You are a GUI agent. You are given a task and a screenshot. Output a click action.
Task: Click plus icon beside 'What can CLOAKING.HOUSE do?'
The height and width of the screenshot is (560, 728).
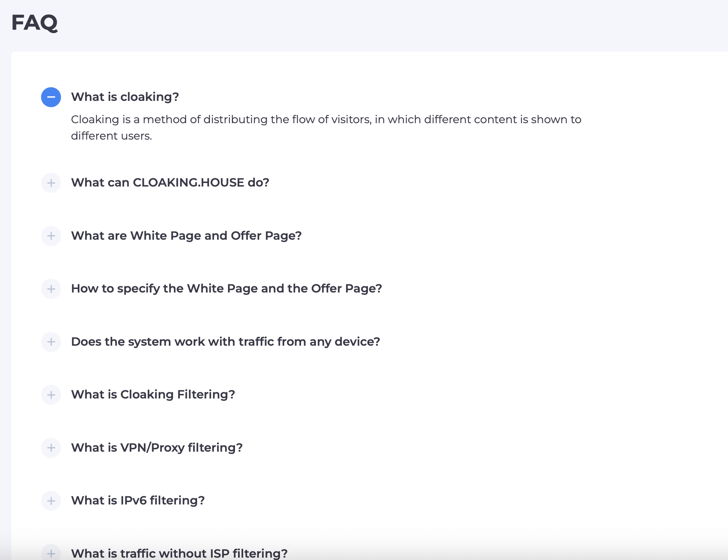(51, 183)
